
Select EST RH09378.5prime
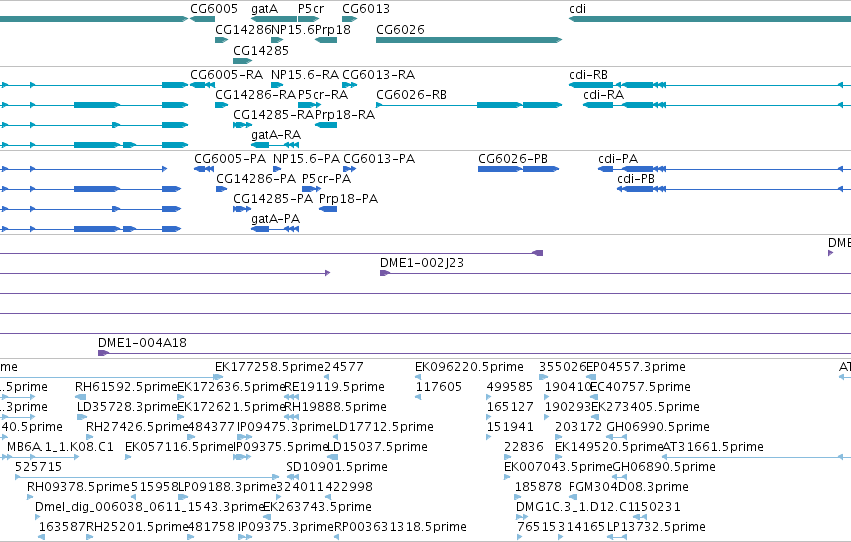coord(78,487)
